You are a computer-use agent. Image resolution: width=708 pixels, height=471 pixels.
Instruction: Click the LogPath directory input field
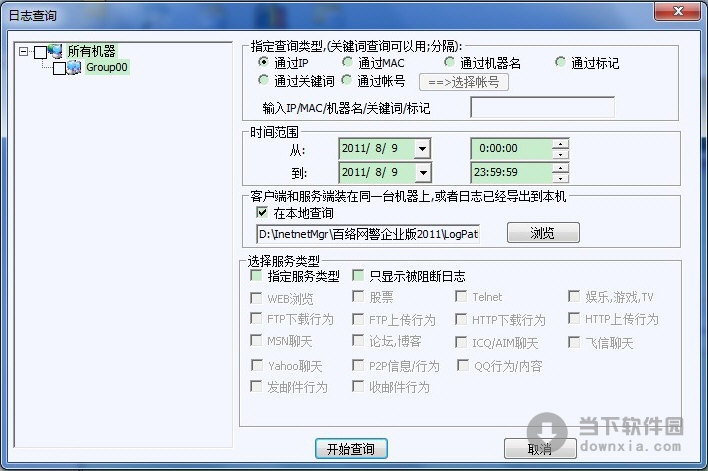(x=368, y=234)
